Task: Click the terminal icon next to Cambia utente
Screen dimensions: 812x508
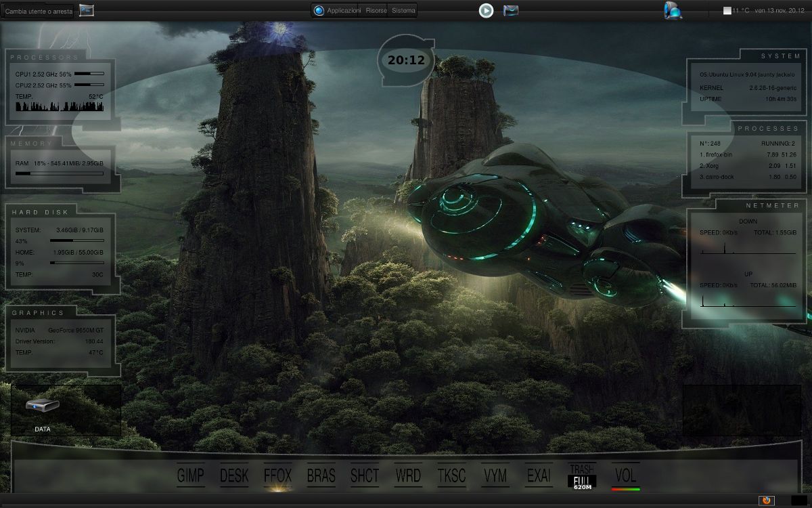Action: [86, 10]
